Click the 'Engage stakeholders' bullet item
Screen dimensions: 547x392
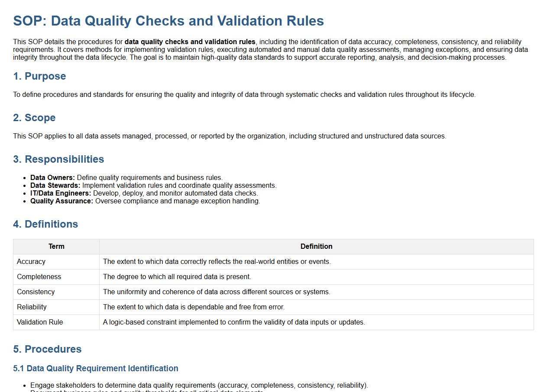[x=199, y=385]
